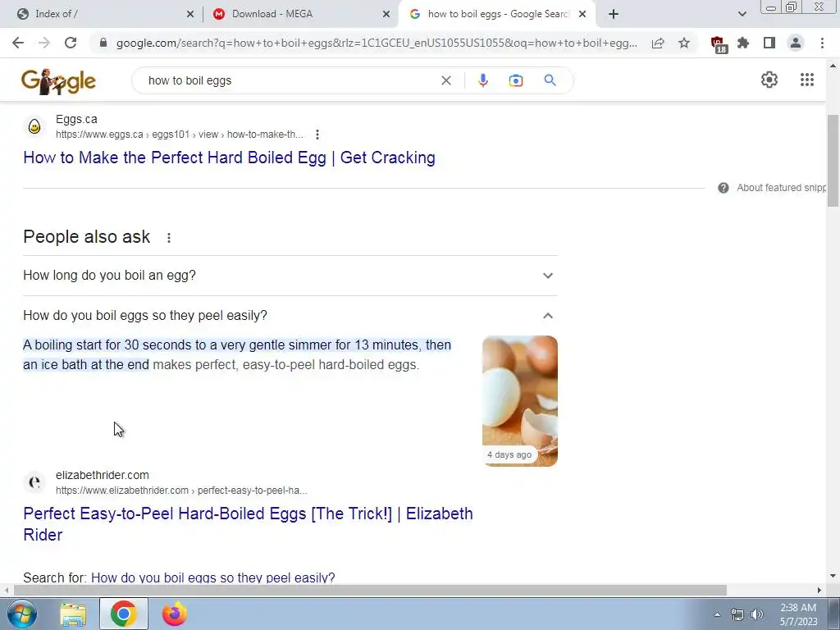Click the scroll right arrow
Screen dimensions: 840x630
(x=819, y=590)
